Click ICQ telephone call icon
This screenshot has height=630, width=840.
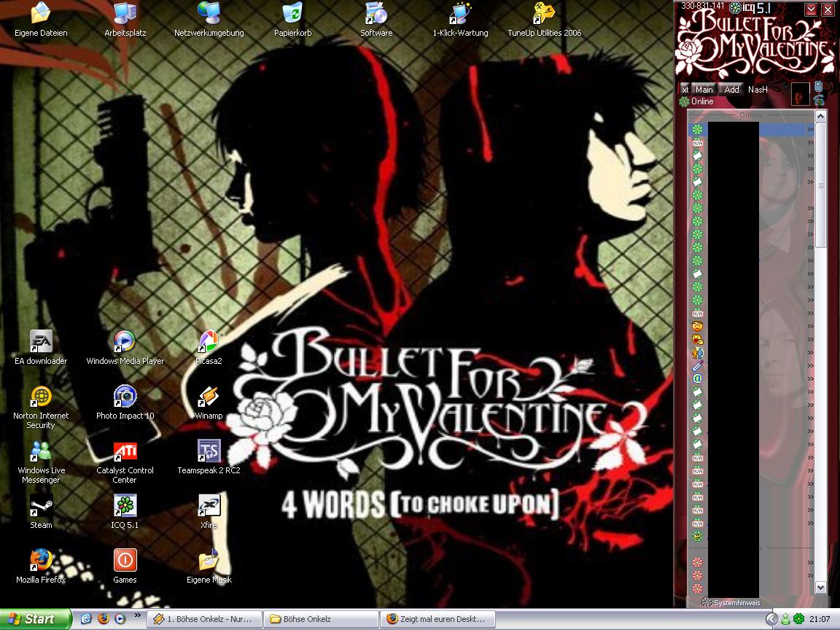coord(819,100)
